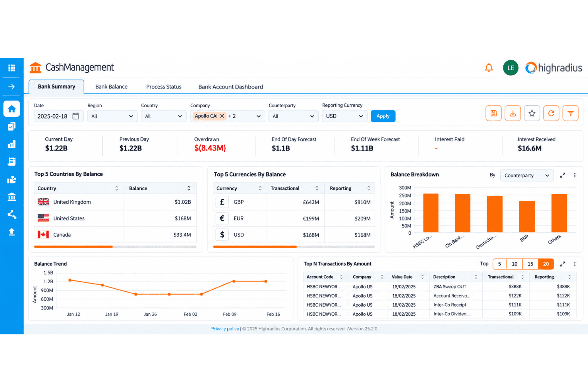
Task: Click the Date field showing 2025-02-18
Action: (58, 116)
